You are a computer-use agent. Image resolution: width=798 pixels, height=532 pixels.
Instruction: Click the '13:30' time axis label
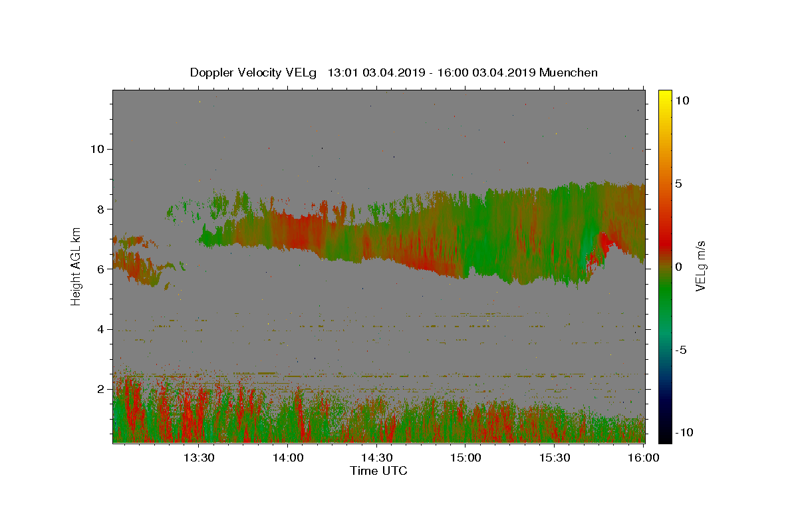[x=199, y=458]
